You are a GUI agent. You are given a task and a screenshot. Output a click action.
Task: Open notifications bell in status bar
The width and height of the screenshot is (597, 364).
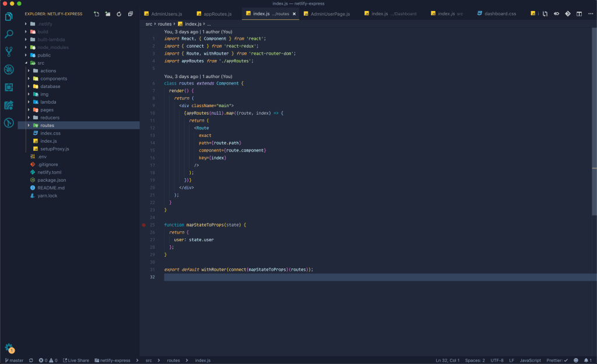(588, 360)
